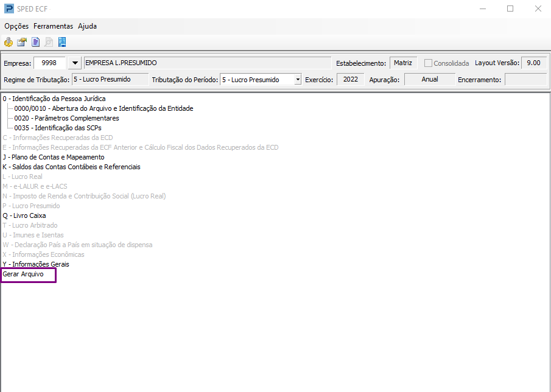The image size is (551, 392).
Task: Click the Apuração field showing Anual
Action: 430,79
